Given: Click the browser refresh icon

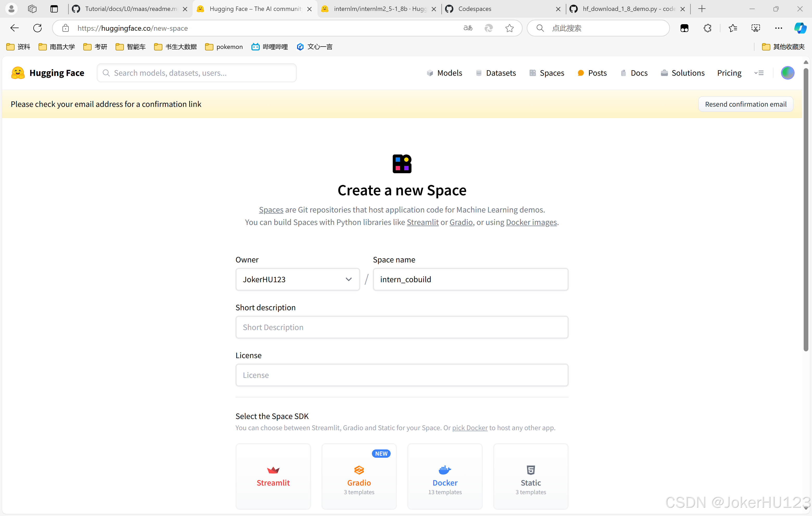Looking at the screenshot, I should tap(37, 28).
